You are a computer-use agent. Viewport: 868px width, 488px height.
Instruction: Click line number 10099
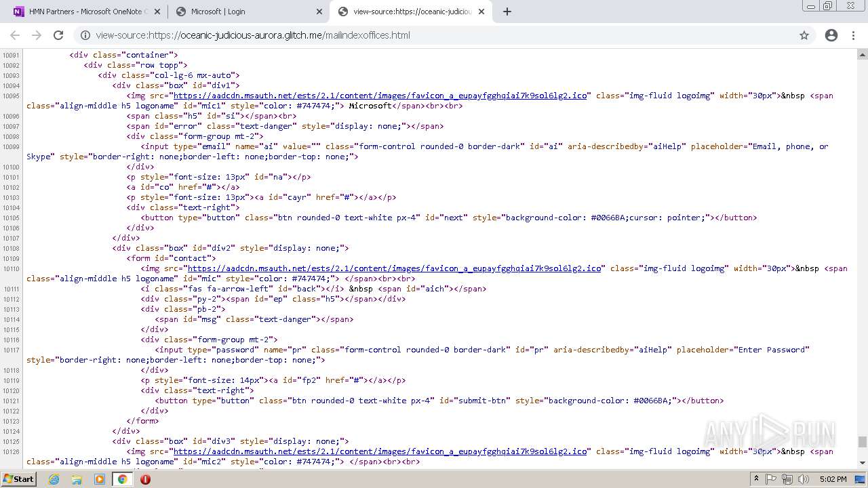pos(11,147)
